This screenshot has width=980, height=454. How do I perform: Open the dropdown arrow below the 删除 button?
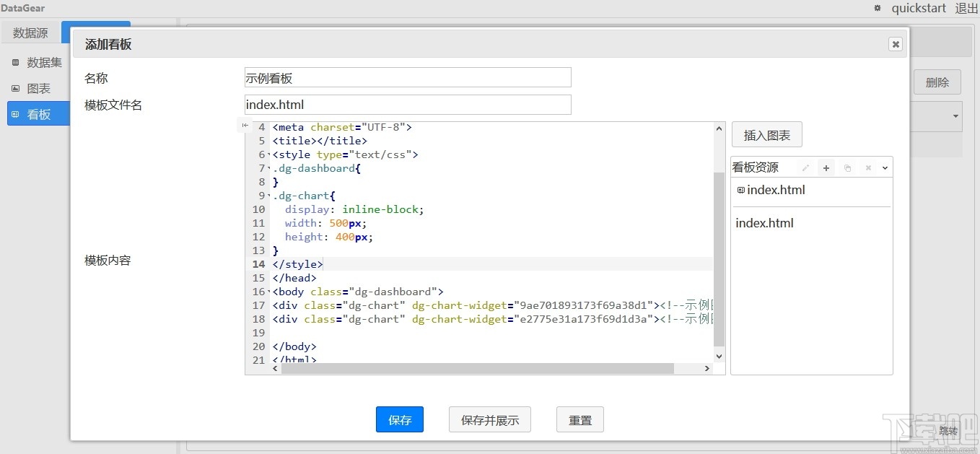pyautogui.click(x=954, y=116)
